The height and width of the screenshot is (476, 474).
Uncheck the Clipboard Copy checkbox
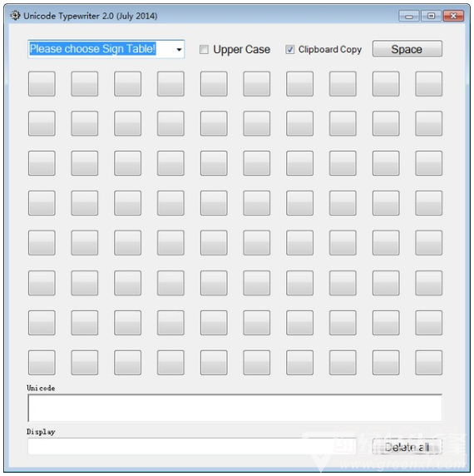[290, 49]
